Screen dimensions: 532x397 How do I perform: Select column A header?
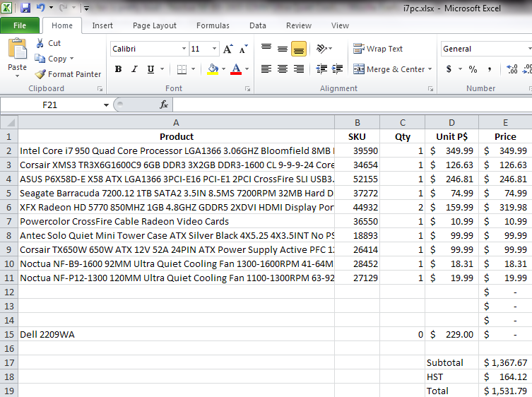click(x=176, y=122)
